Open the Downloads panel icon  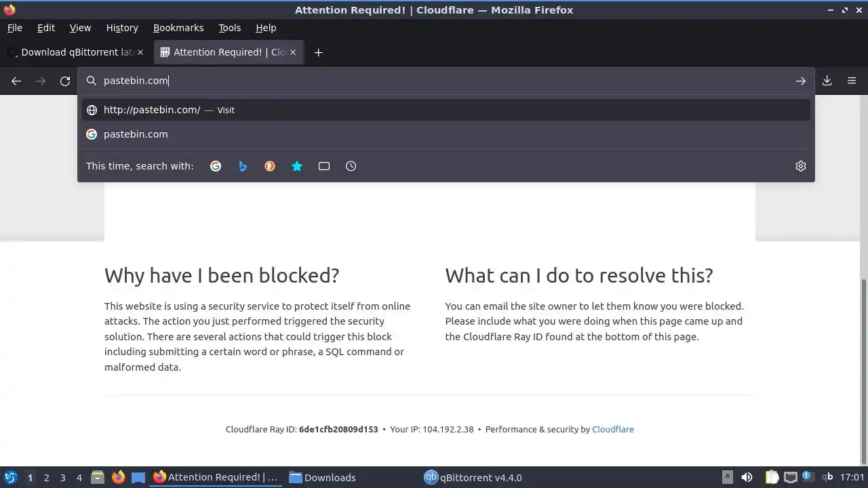(x=827, y=81)
